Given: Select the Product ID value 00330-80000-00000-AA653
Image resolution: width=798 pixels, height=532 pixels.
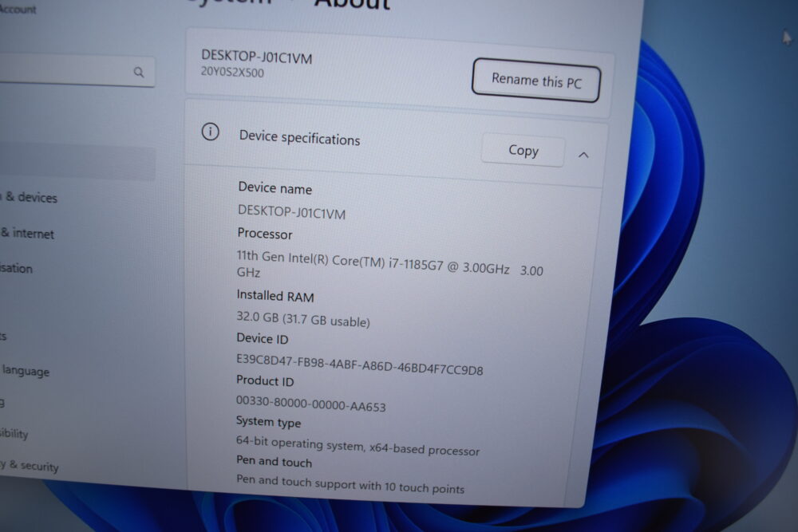Looking at the screenshot, I should [x=311, y=404].
